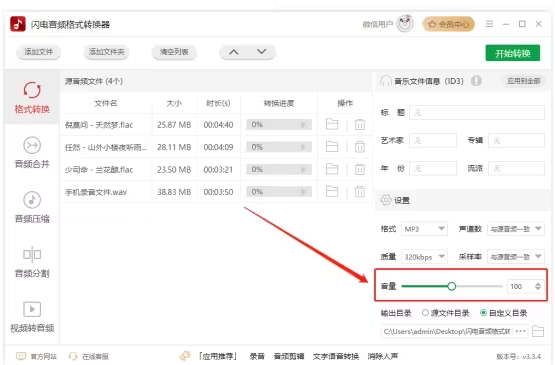The image size is (555, 365).
Task: Expand the 格式 MP3 format dropdown
Action: coord(424,229)
